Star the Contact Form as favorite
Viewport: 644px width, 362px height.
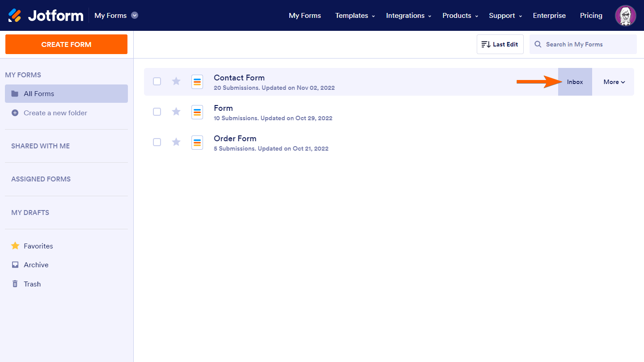[176, 81]
